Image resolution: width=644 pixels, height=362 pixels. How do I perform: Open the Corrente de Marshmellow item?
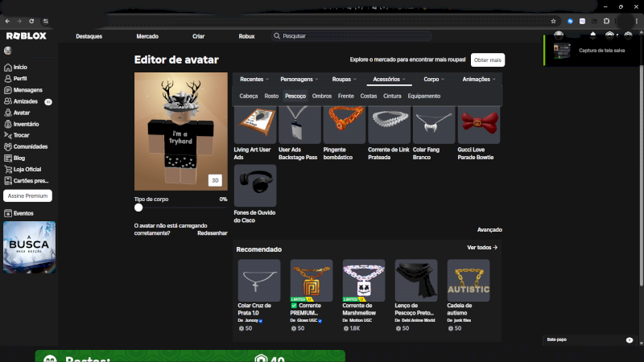[364, 280]
